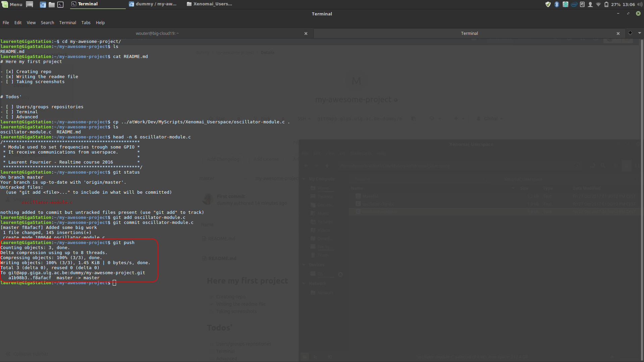Screen dimensions: 644x362
Task: Open the sound volume applet
Action: [640, 4]
